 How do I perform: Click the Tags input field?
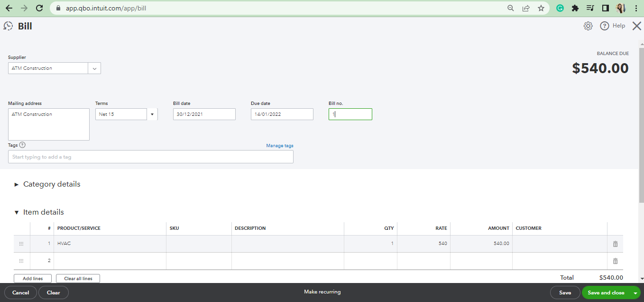click(x=151, y=157)
